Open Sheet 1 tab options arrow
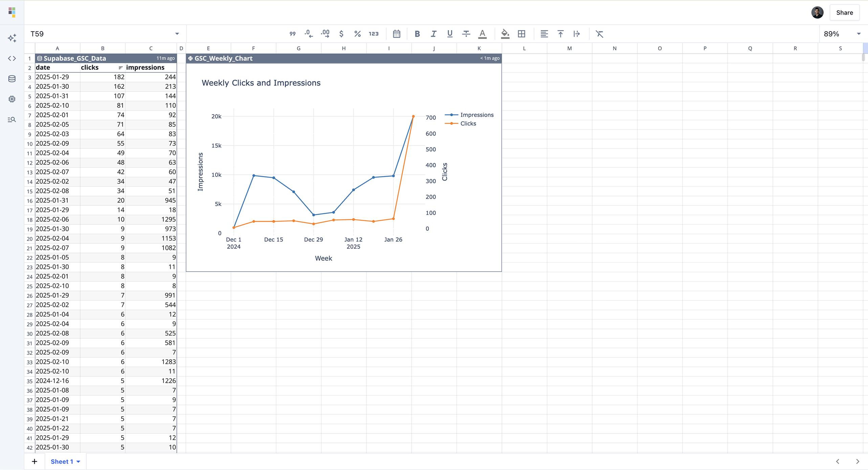 click(x=79, y=462)
